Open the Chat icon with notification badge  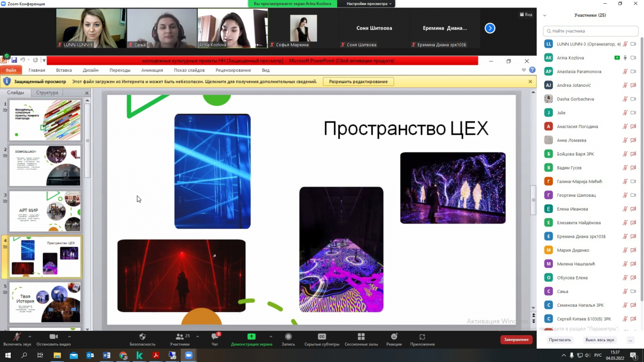pos(215,336)
